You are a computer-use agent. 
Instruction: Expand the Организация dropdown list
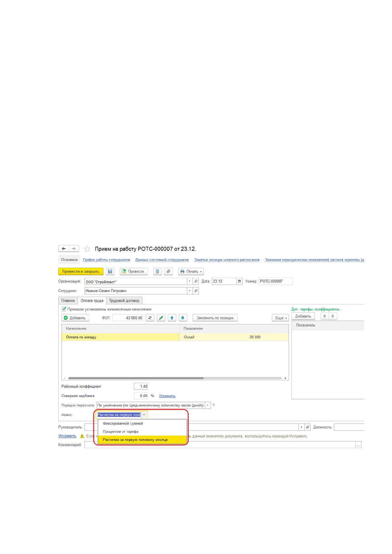point(190,281)
